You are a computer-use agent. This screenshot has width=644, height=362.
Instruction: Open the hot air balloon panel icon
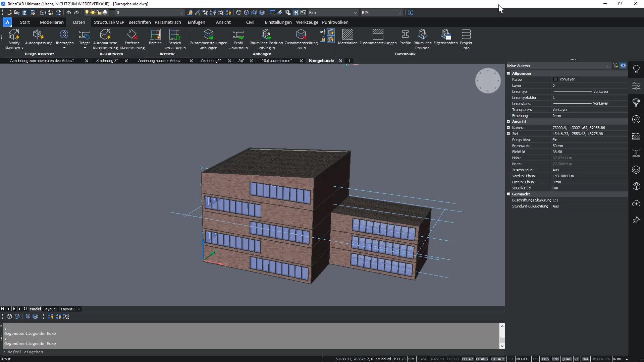click(x=636, y=103)
